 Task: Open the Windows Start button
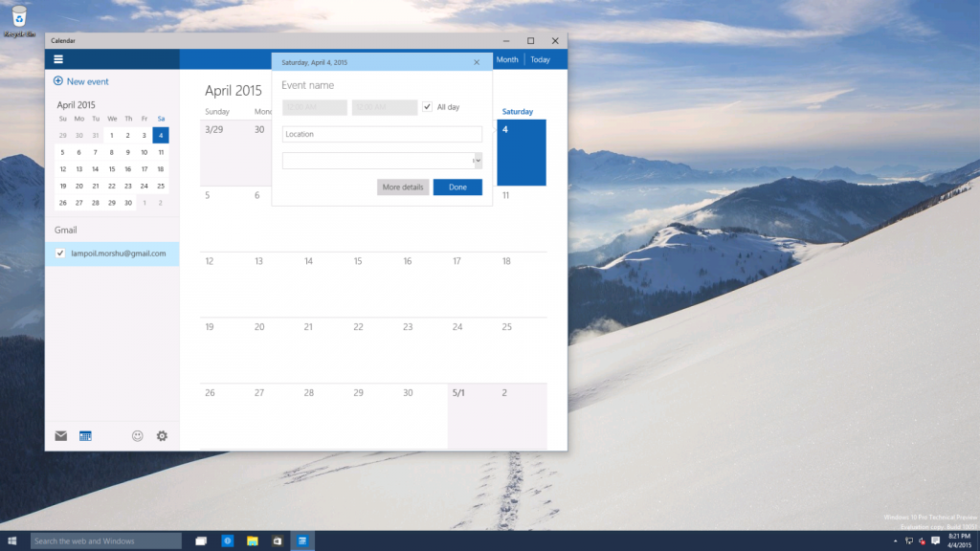click(11, 541)
